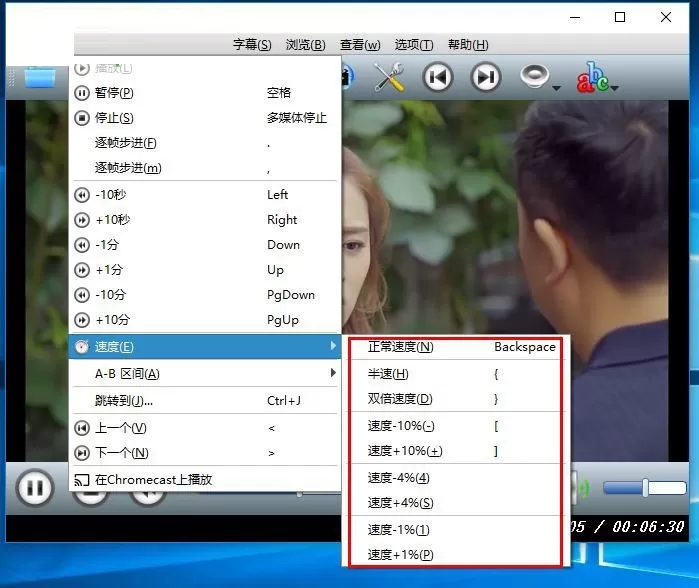This screenshot has height=588, width=699.
Task: Click the next track toolbar button
Action: click(x=485, y=77)
